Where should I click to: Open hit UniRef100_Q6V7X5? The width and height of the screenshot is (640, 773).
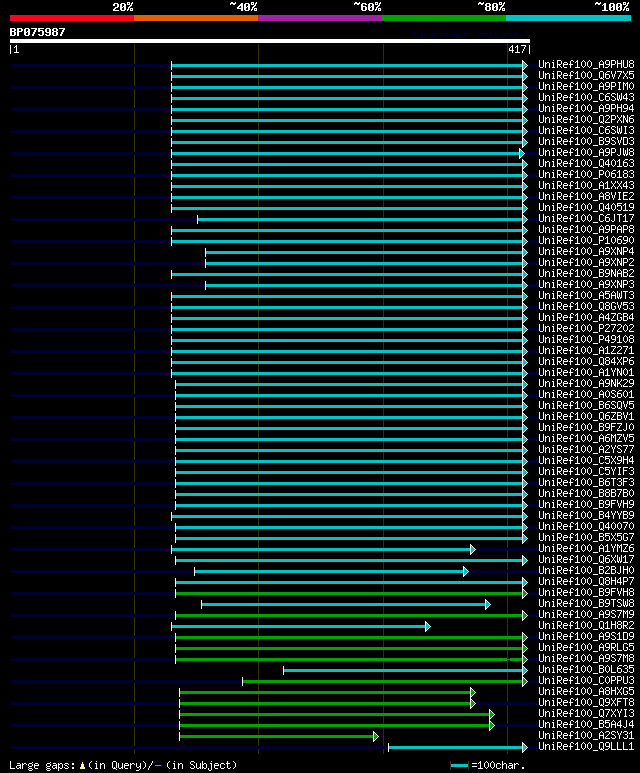[x=586, y=75]
